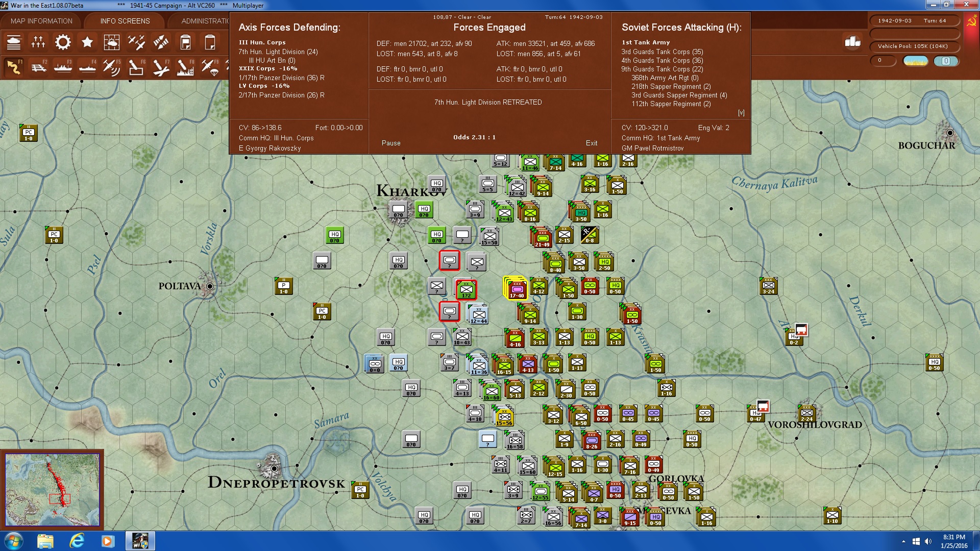Select F6 bomb unit mode
Image resolution: width=980 pixels, height=551 pixels.
pos(136,67)
